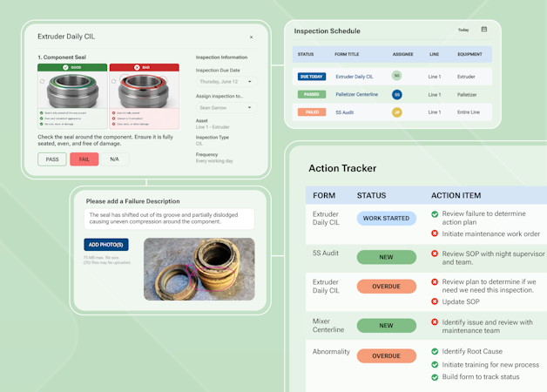Toggle status icon for Review SOP with night supervisor

pos(435,253)
